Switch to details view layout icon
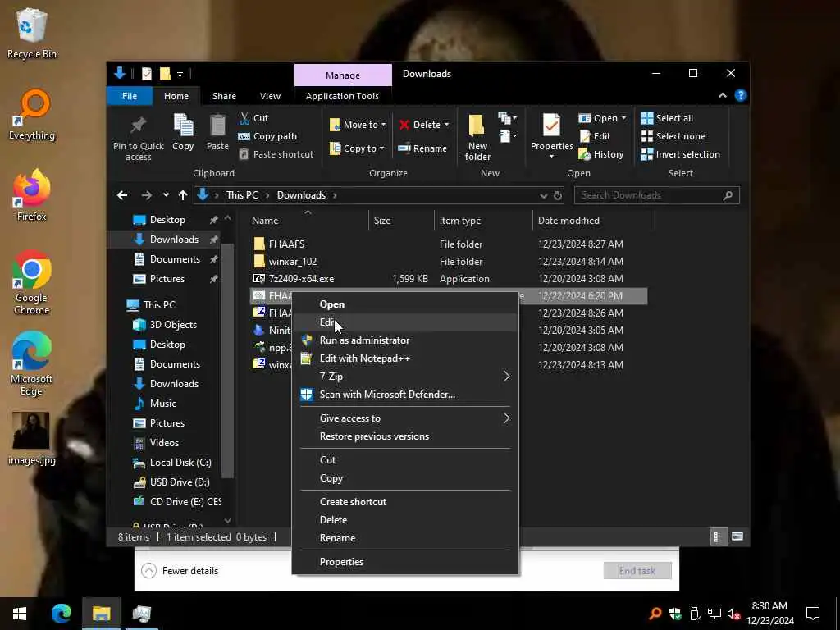 [x=717, y=536]
